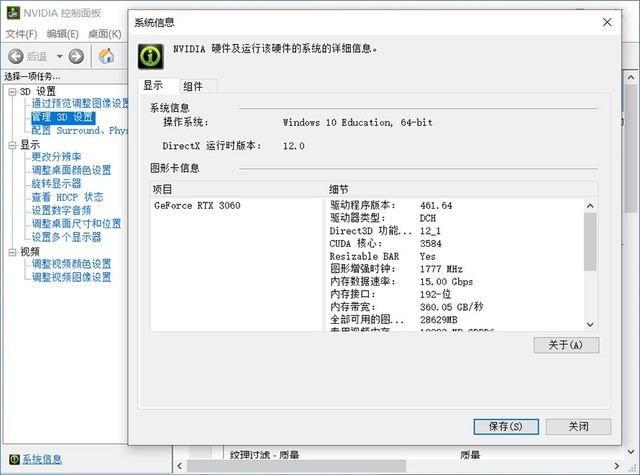Select 配置 Surround, PhysX tree item

(80, 131)
